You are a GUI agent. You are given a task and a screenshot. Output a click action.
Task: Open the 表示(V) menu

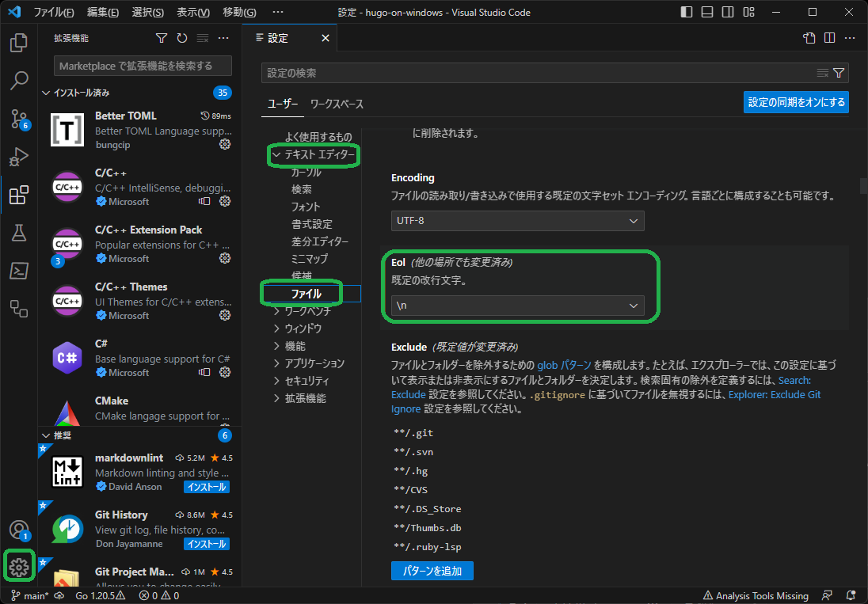192,12
